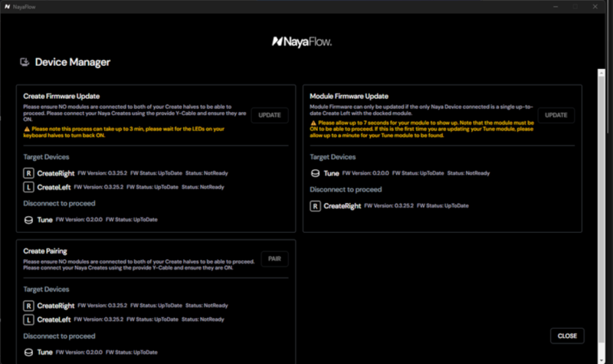Click 'FW Status: UpToDate' of Tune in Create Firmware Update
Image resolution: width=613 pixels, height=364 pixels.
132,220
